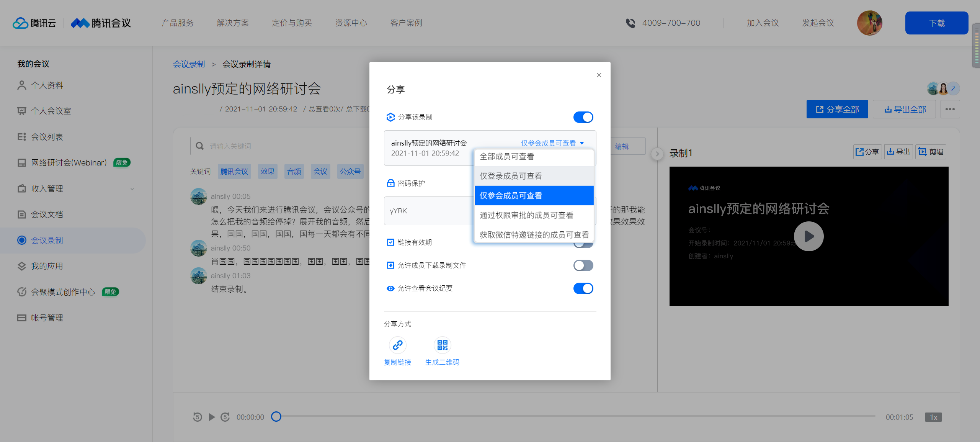Click 导出 button beside 录制1

[898, 152]
